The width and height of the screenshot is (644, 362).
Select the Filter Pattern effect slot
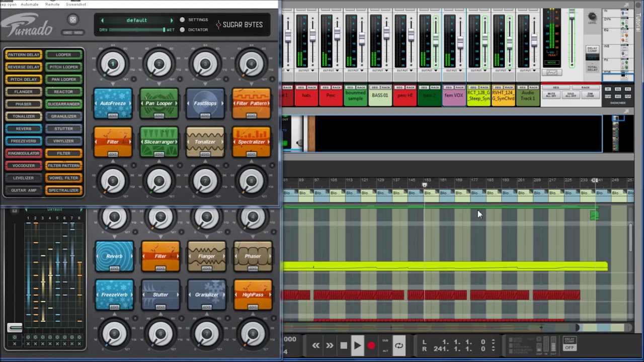click(252, 103)
